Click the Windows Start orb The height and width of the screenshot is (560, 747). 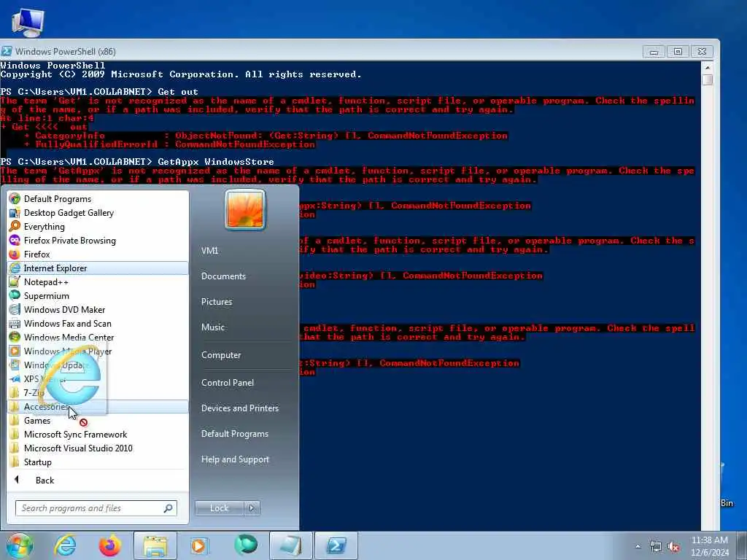tap(18, 545)
